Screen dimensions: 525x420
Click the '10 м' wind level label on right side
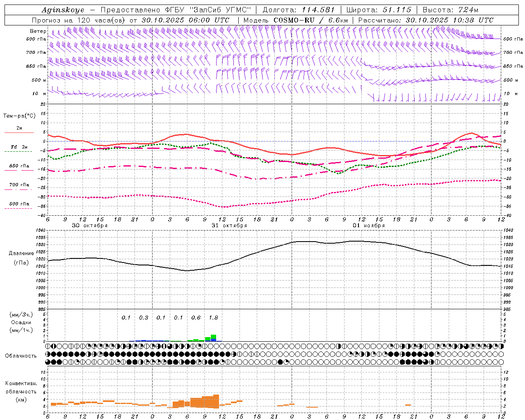(510, 94)
